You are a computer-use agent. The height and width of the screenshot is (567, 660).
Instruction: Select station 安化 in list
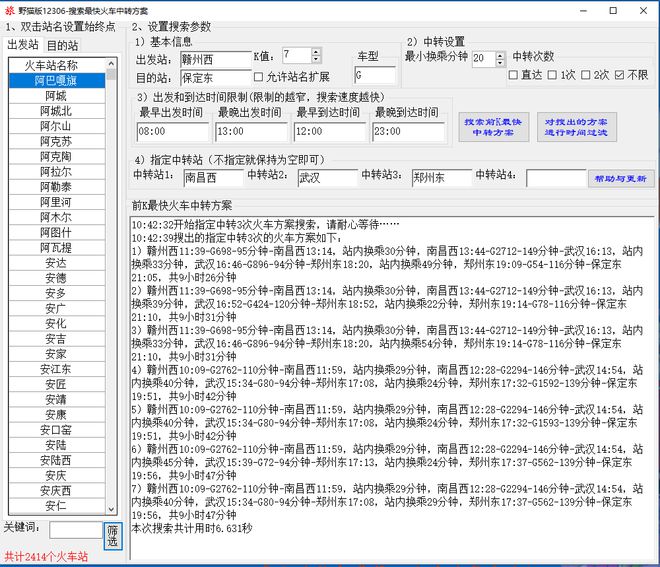pyautogui.click(x=57, y=324)
